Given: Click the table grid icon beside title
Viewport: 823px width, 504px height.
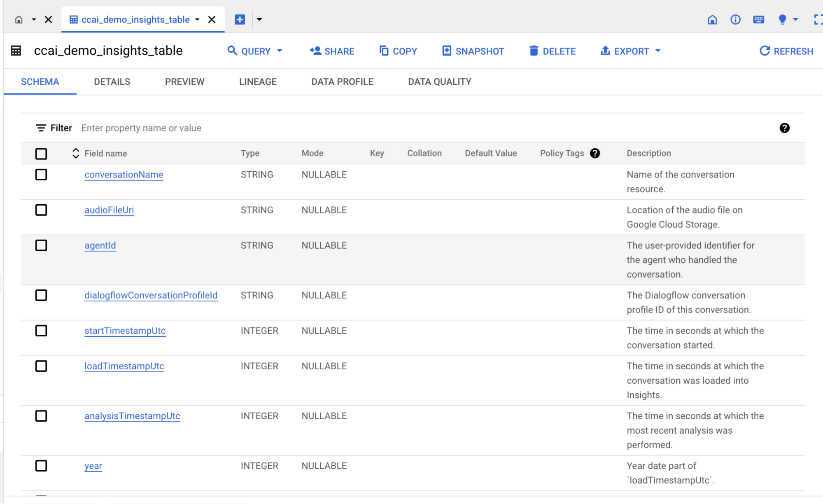Looking at the screenshot, I should pyautogui.click(x=16, y=51).
